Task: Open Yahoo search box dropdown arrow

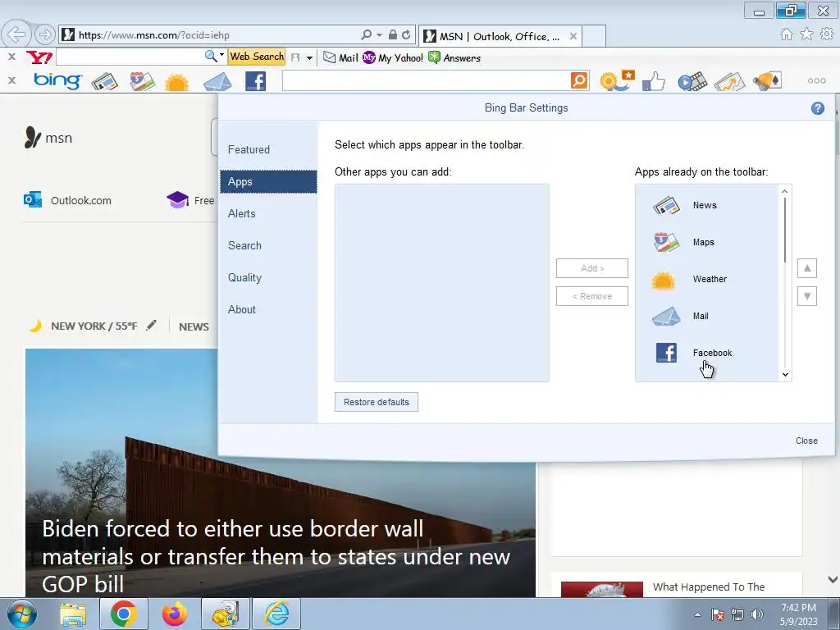Action: point(221,55)
